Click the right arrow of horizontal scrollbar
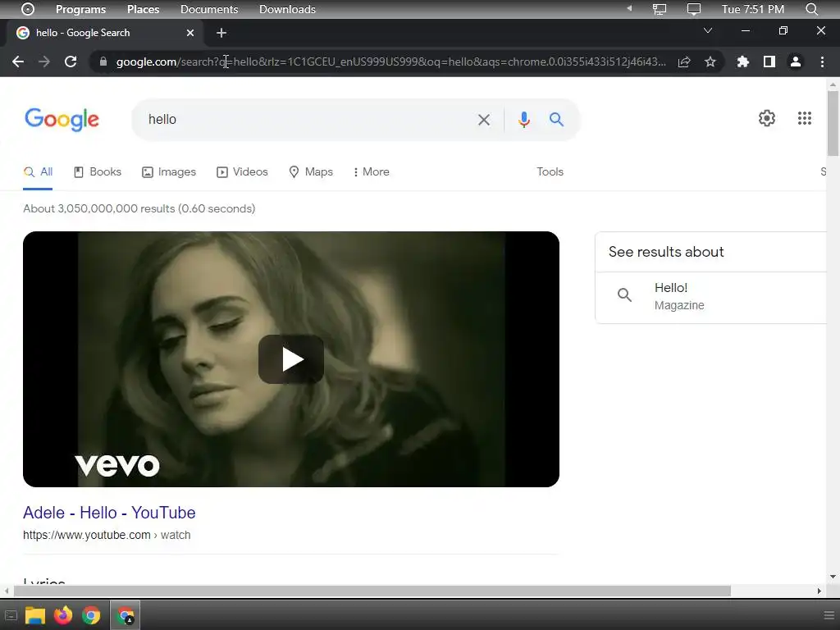 819,591
